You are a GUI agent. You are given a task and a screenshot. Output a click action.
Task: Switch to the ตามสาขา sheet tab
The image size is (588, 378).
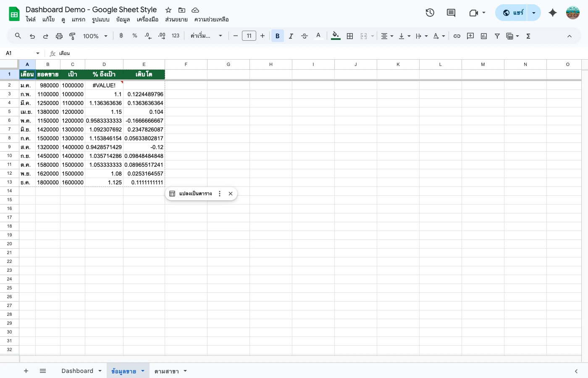click(x=167, y=371)
